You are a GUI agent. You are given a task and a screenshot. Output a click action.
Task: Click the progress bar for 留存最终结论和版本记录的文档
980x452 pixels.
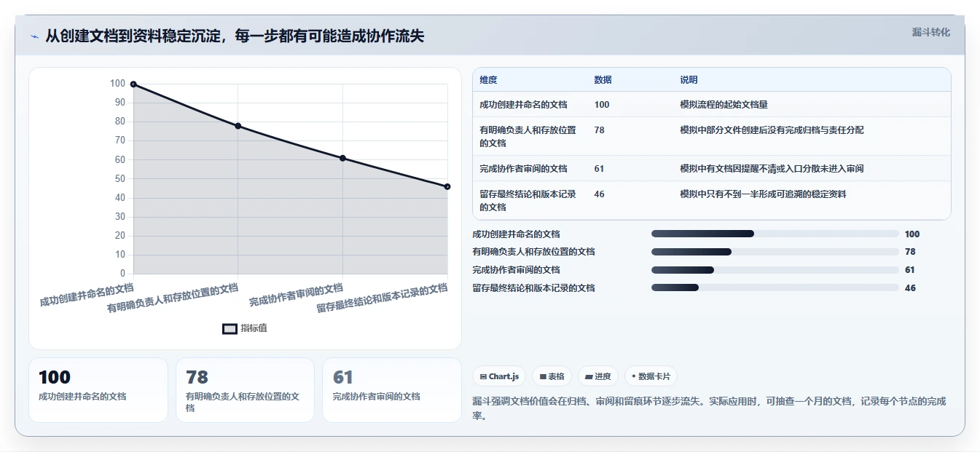[x=775, y=288]
